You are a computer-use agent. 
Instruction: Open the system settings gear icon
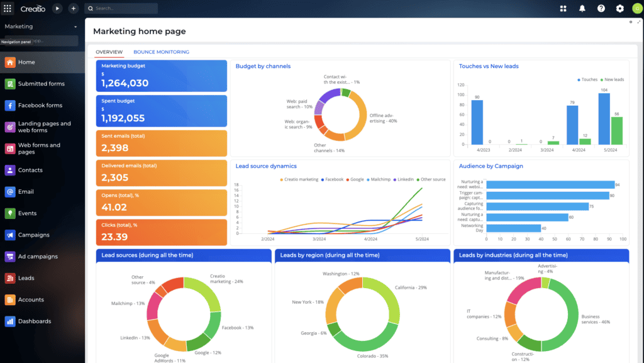[x=619, y=8]
